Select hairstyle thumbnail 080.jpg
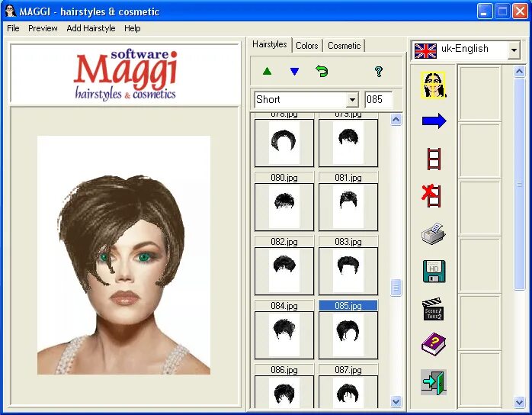Viewport: 532px width, 415px height. click(x=284, y=207)
